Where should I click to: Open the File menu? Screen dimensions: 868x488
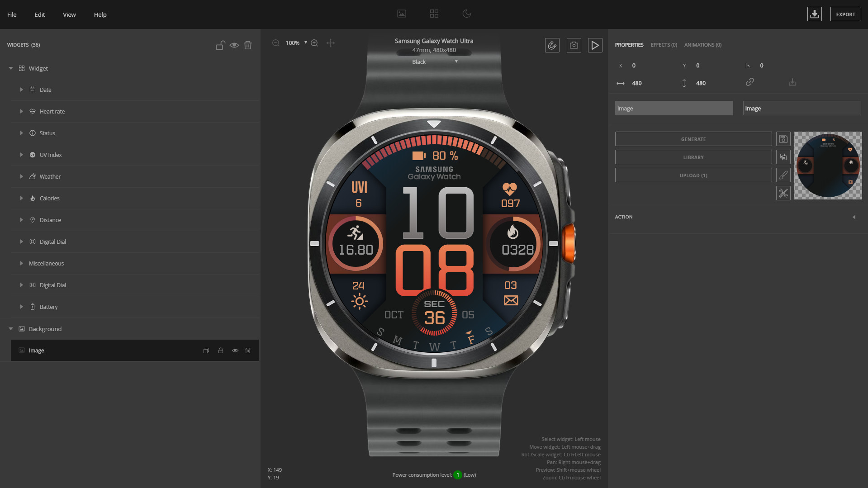pyautogui.click(x=12, y=14)
